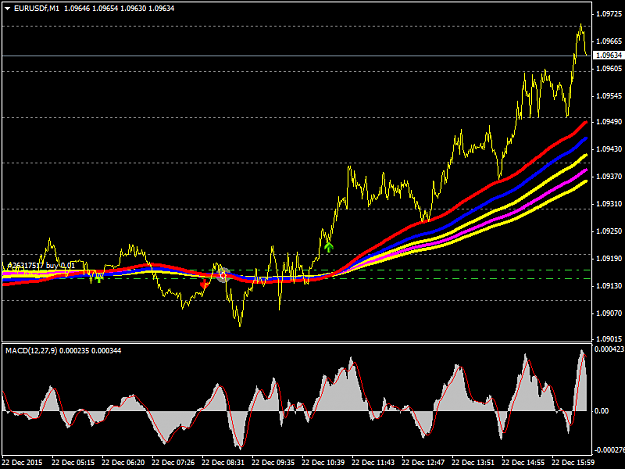The image size is (625, 469).
Task: Click the 1.09250 price scale label
Action: coord(609,232)
